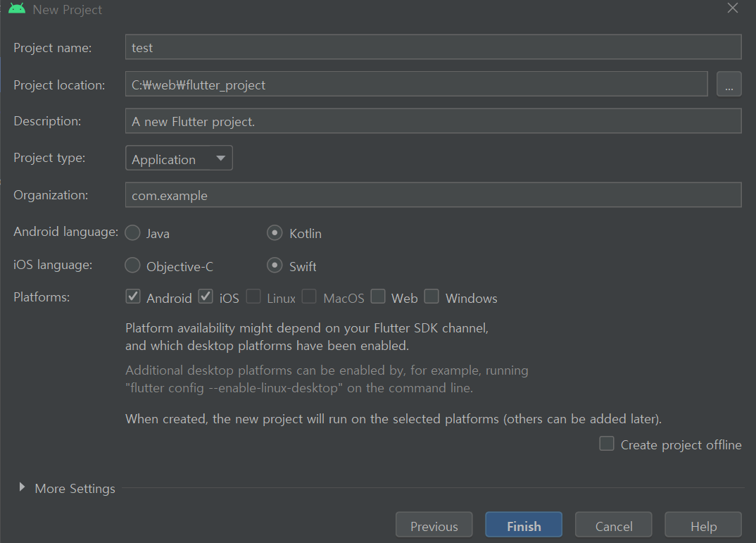This screenshot has height=543, width=756.
Task: Click the 'Android language:' label
Action: coord(66,232)
